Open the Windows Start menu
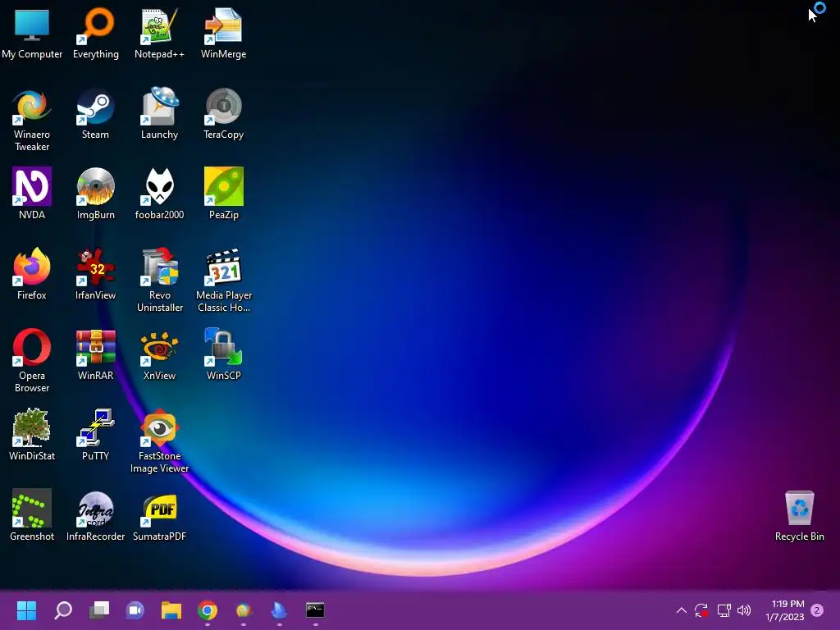The image size is (840, 630). [26, 610]
